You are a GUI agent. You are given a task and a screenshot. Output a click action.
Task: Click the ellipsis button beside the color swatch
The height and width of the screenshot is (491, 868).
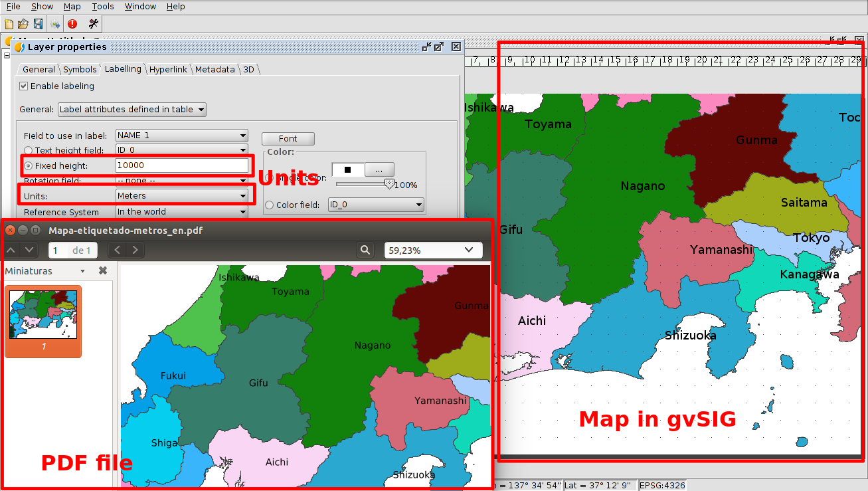(379, 169)
